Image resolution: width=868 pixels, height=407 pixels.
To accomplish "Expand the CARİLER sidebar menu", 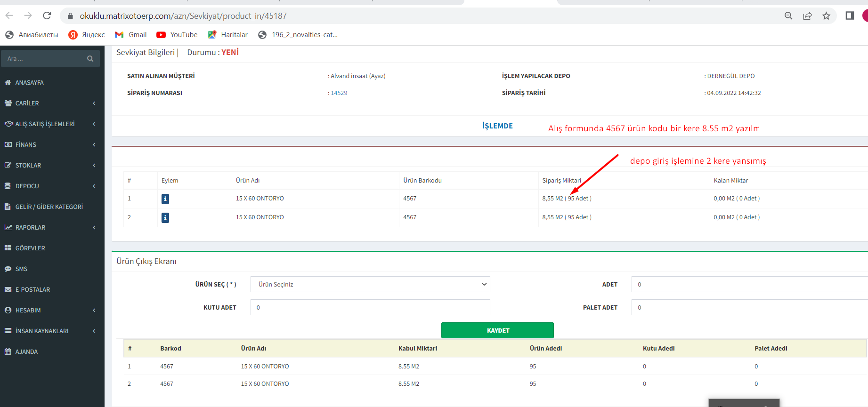I will [x=52, y=103].
